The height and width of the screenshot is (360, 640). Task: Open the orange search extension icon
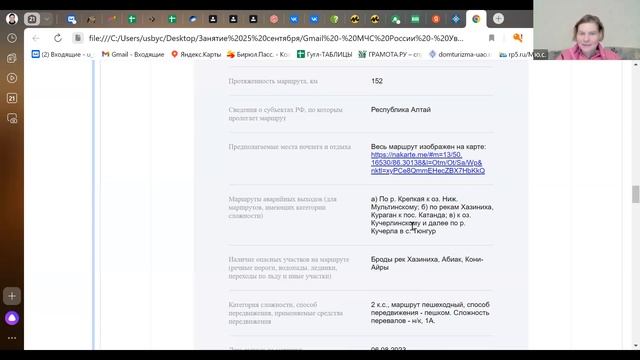(x=518, y=38)
